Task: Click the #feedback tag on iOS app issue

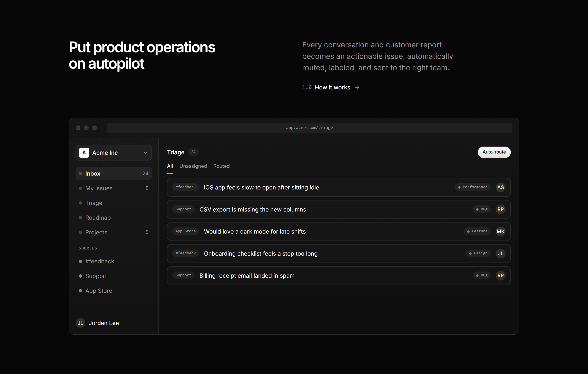Action: point(186,187)
